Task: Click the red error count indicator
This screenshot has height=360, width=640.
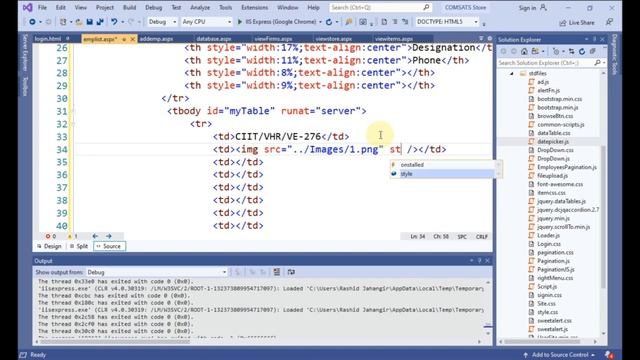Action: pyautogui.click(x=51, y=236)
